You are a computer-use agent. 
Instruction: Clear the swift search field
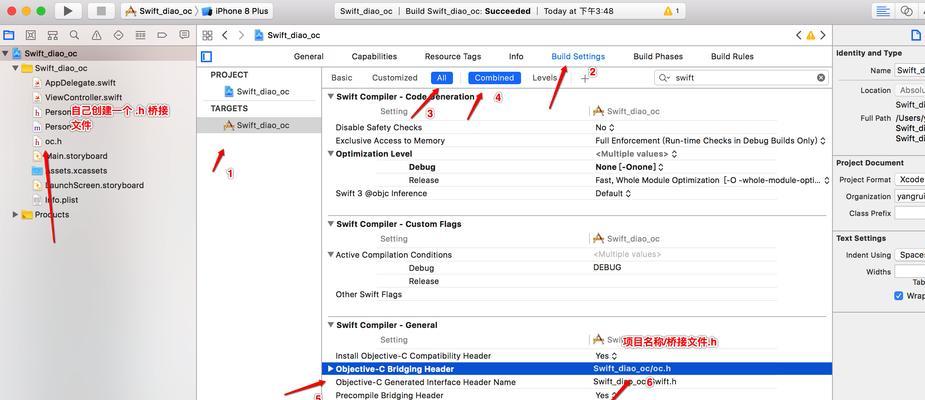[821, 78]
